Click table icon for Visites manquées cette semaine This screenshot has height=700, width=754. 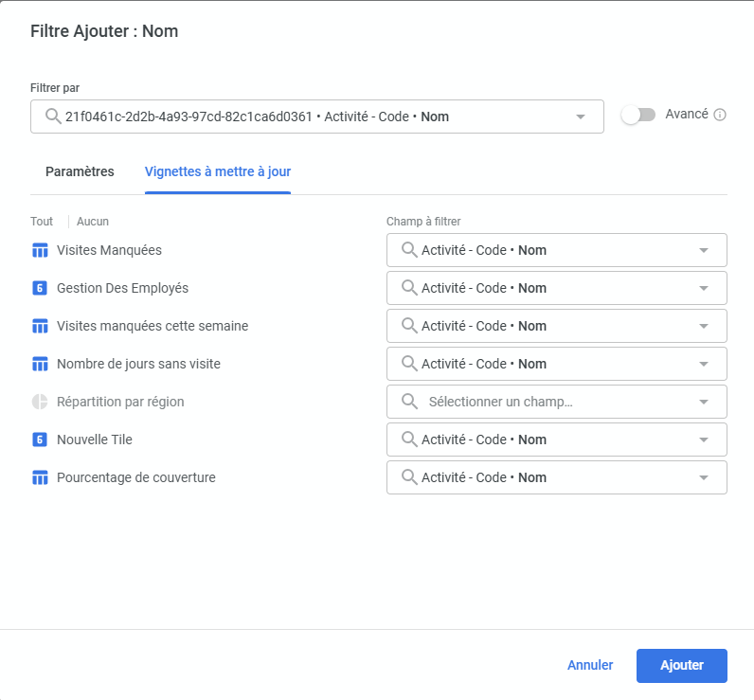pos(40,327)
